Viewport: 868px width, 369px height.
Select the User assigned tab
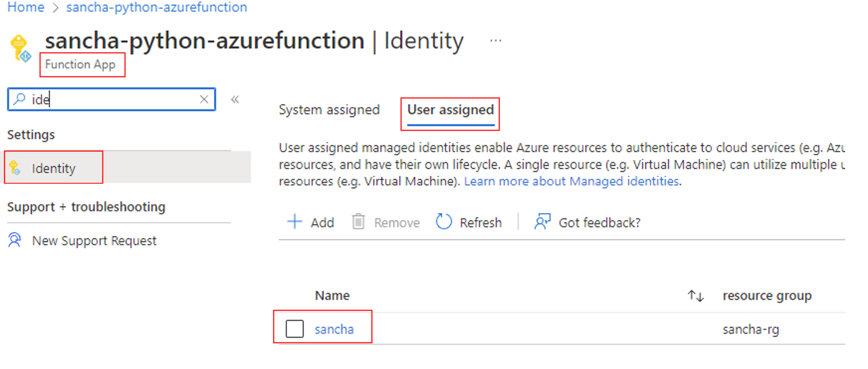click(450, 110)
